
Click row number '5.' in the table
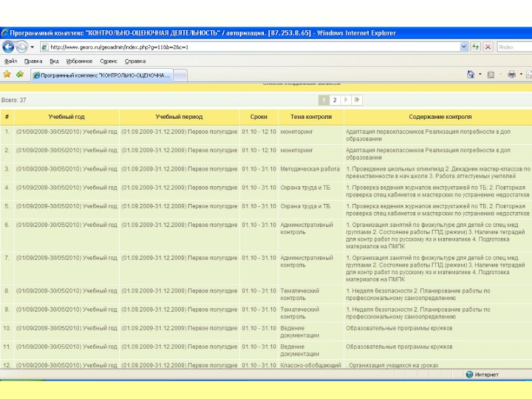click(7, 206)
